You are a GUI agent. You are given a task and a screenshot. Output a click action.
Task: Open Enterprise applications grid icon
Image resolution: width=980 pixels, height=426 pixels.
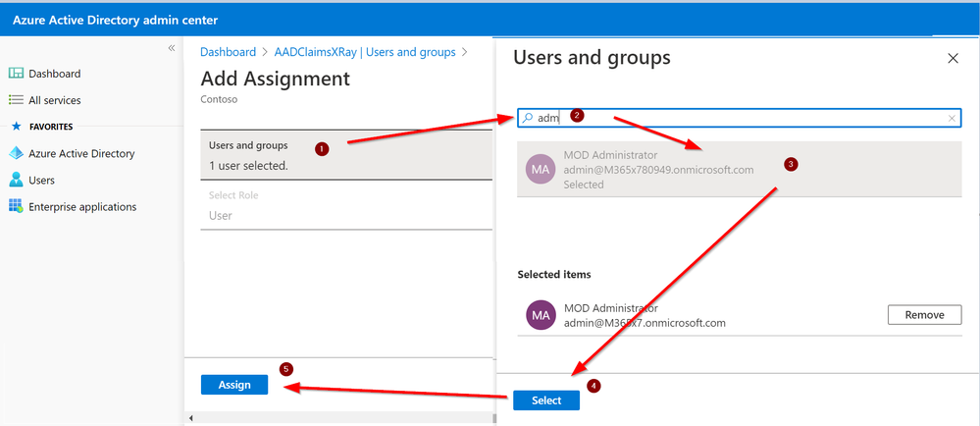[x=16, y=206]
